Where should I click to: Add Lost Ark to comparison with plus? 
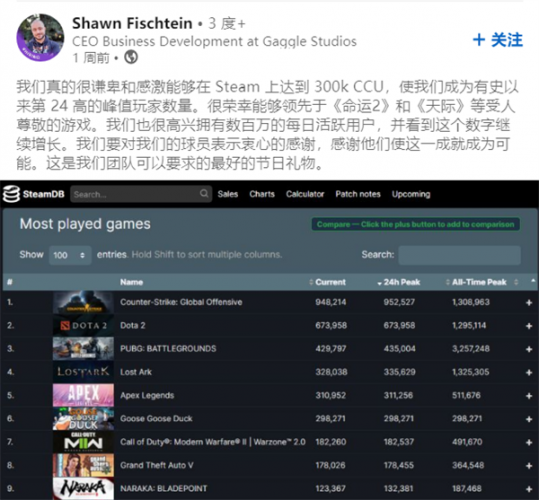coord(529,373)
